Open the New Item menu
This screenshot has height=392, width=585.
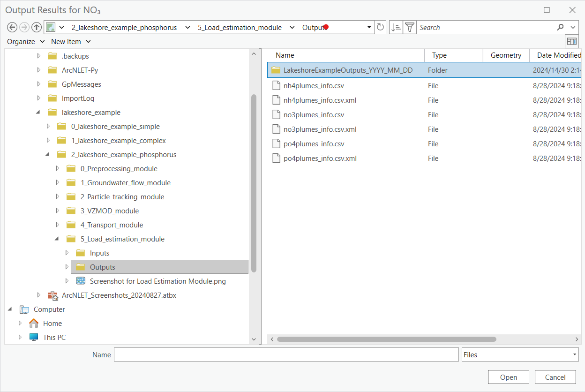click(71, 41)
